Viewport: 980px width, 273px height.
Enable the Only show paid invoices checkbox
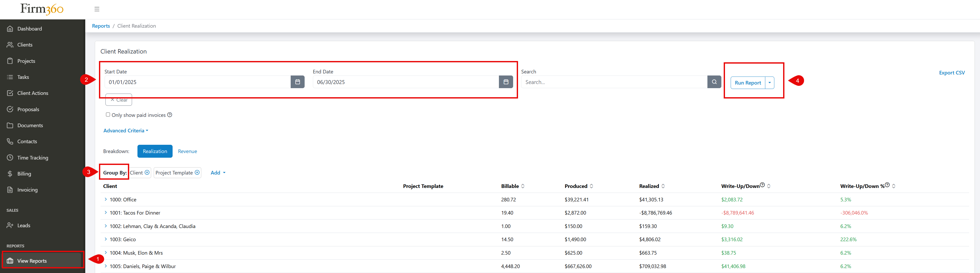coord(108,114)
